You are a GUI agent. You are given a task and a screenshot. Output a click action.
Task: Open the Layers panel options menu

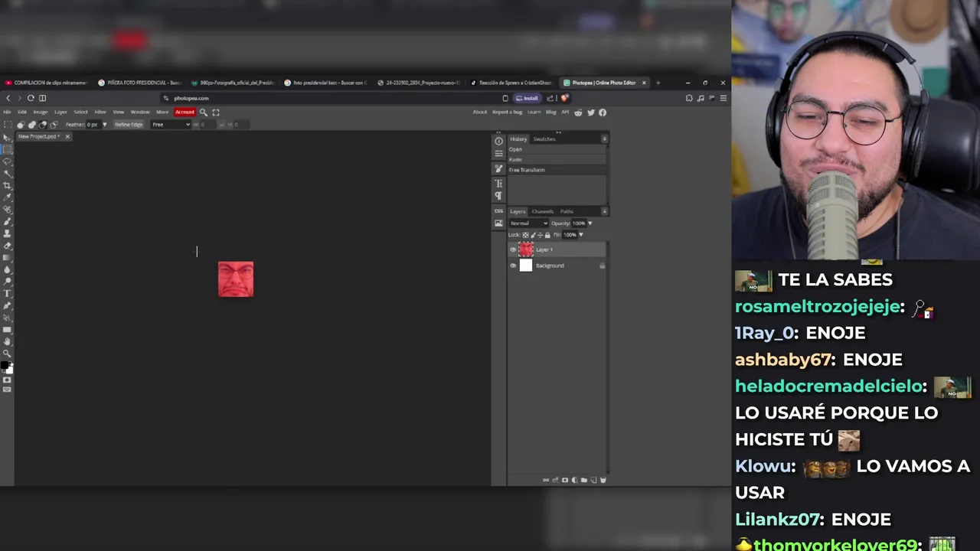tap(604, 211)
